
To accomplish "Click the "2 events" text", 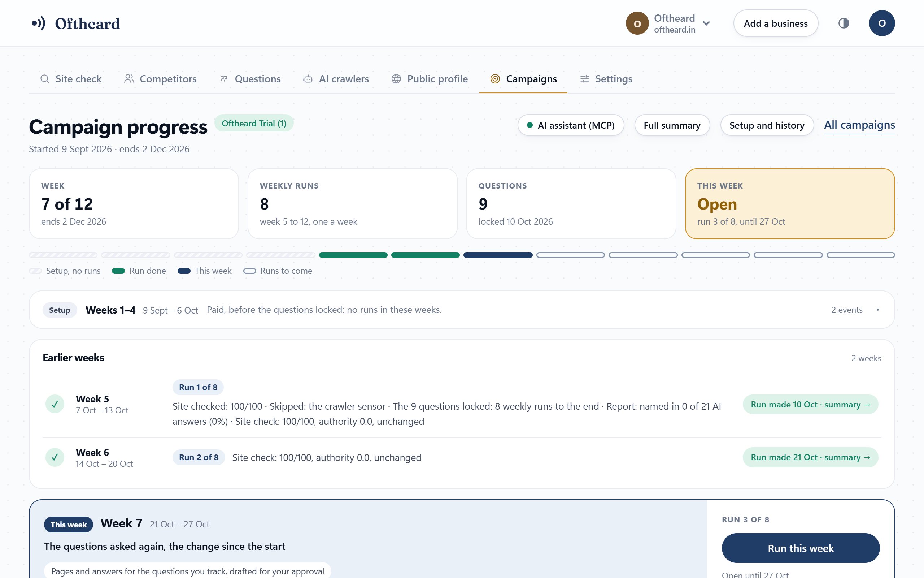I will click(x=846, y=310).
